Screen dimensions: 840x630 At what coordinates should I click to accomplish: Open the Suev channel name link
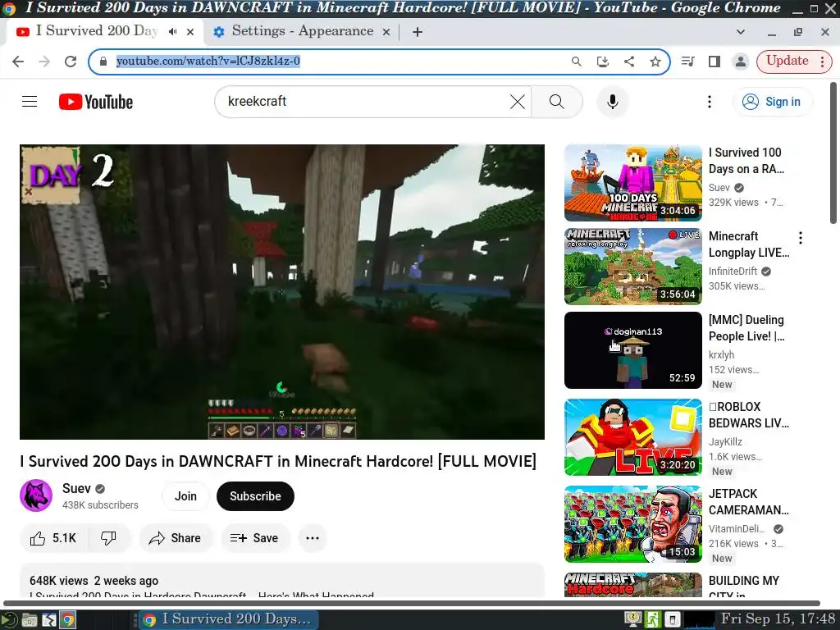pos(76,489)
